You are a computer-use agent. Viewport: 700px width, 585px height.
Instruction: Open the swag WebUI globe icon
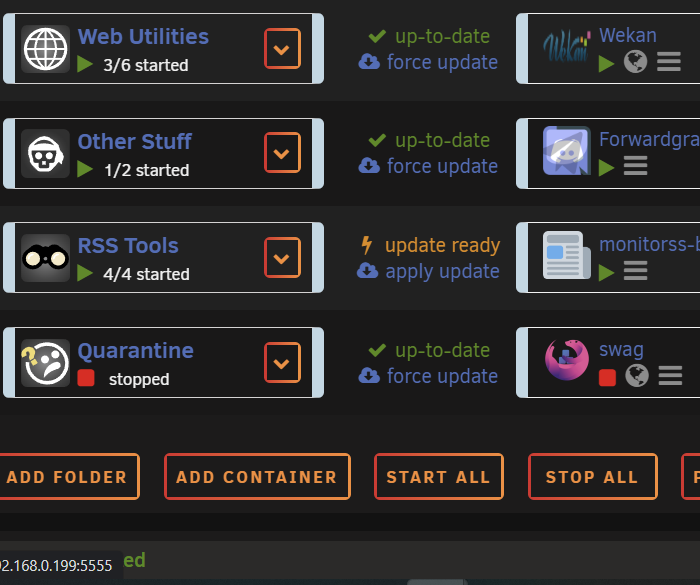point(637,376)
